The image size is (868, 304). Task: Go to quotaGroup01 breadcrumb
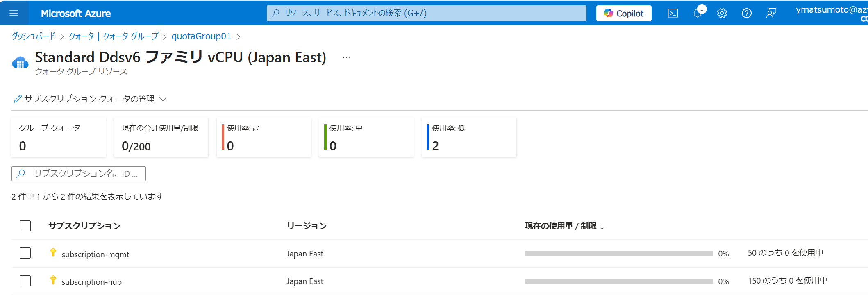[x=201, y=36]
